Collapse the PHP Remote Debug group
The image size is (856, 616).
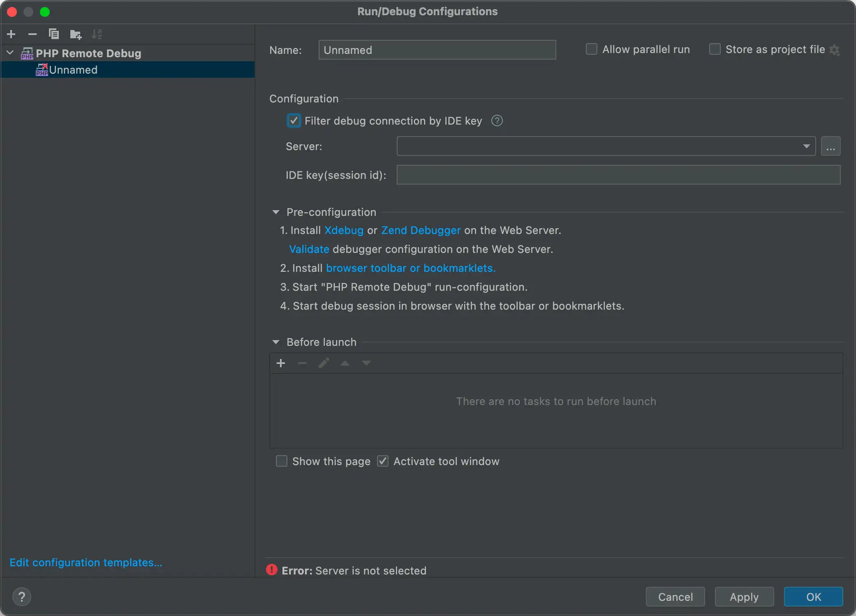pyautogui.click(x=9, y=53)
